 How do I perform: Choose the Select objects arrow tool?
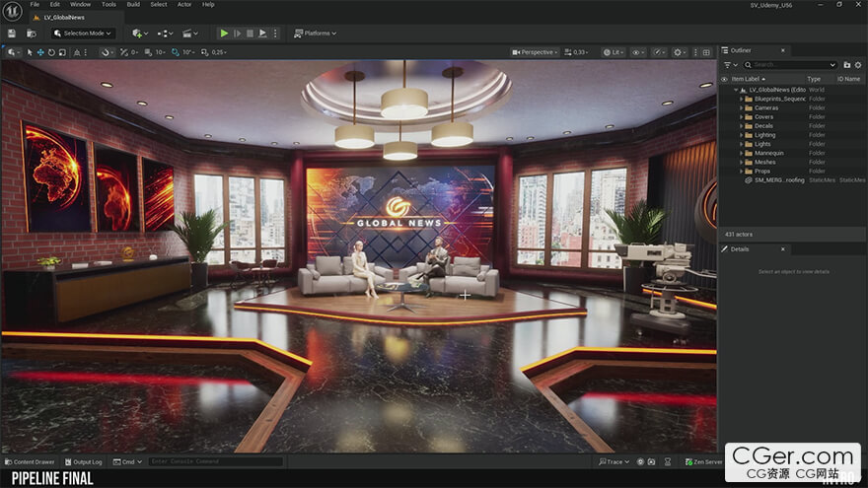point(30,52)
